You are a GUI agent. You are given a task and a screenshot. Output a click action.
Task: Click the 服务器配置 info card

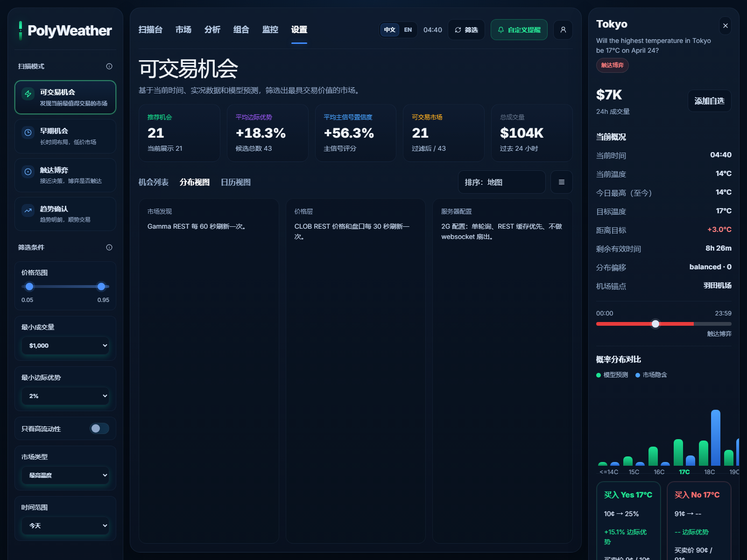[x=502, y=371]
